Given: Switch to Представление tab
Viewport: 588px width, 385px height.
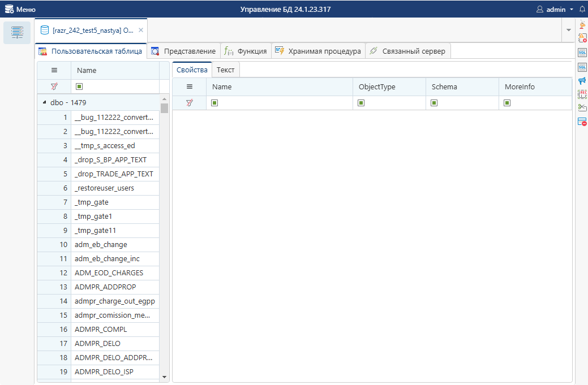Looking at the screenshot, I should coord(184,51).
